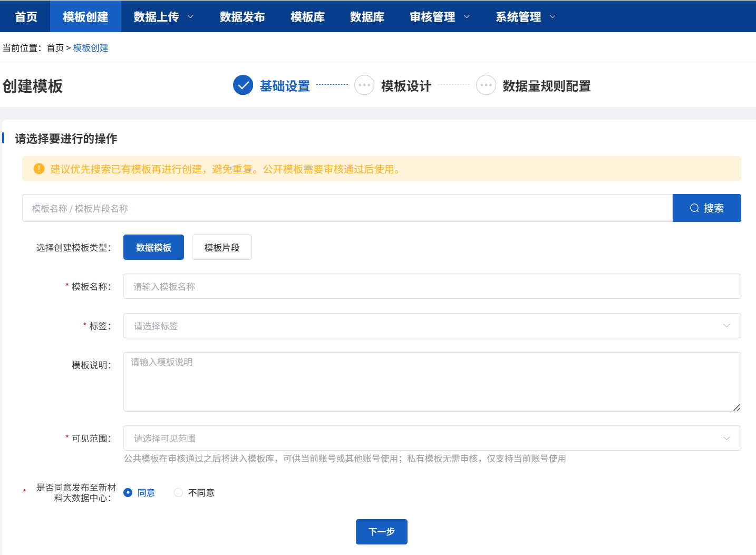Screen dimensions: 756x555
Task: Click the orange warning icon in notice banner
Action: tap(39, 169)
